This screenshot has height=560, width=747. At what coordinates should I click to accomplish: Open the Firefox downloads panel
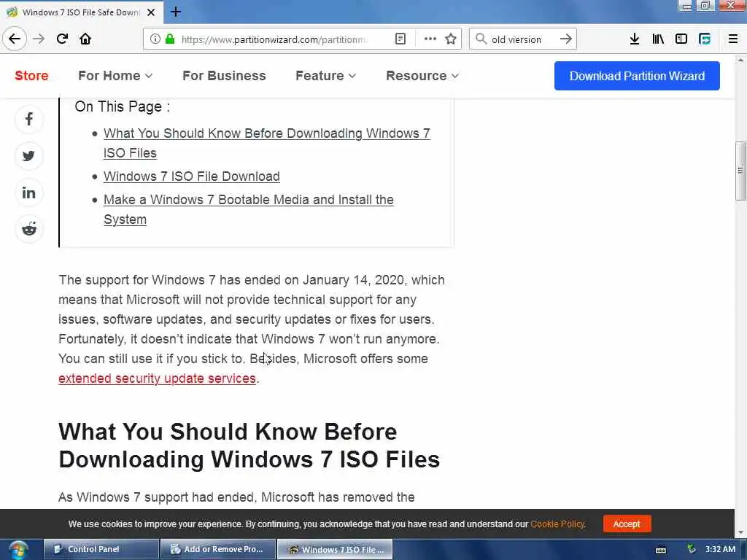(x=634, y=39)
